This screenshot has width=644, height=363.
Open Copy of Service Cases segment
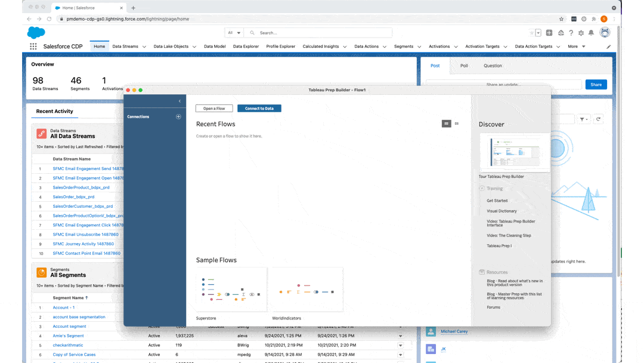pos(74,355)
